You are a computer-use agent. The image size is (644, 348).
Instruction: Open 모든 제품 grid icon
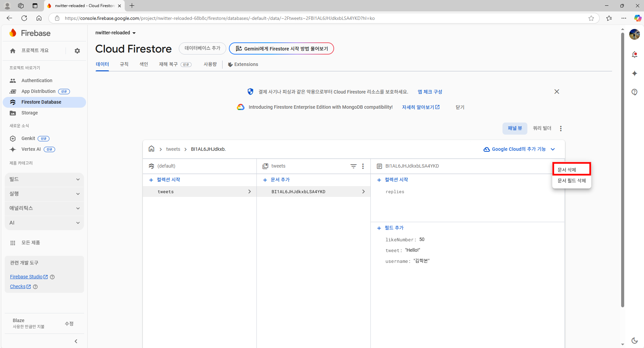[x=13, y=243]
